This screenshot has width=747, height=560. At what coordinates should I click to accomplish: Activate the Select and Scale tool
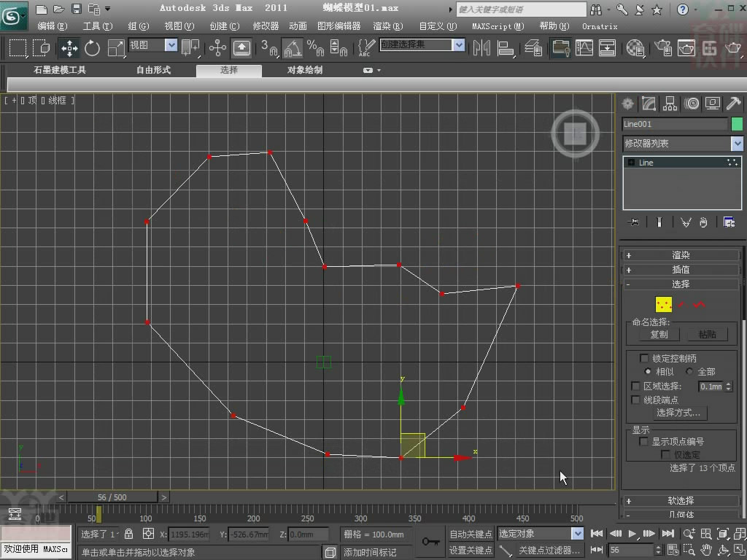(115, 47)
